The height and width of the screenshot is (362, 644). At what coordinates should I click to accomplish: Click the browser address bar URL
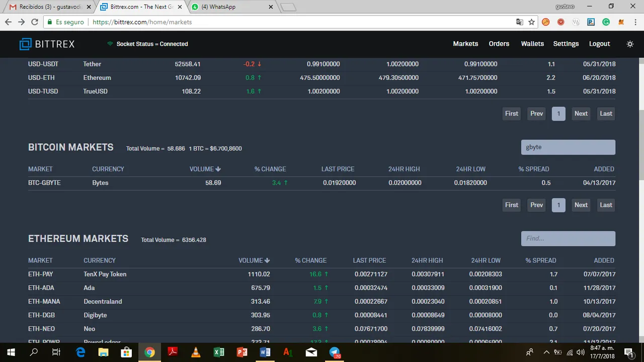click(142, 22)
